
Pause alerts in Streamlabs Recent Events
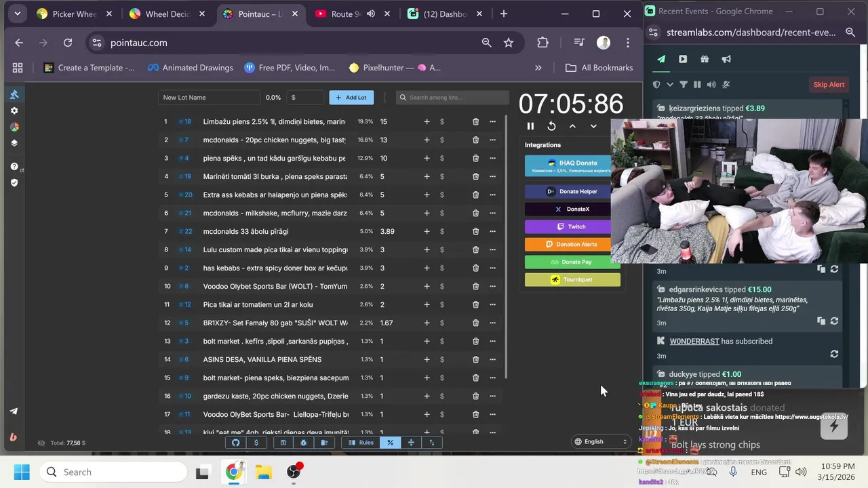(x=697, y=85)
